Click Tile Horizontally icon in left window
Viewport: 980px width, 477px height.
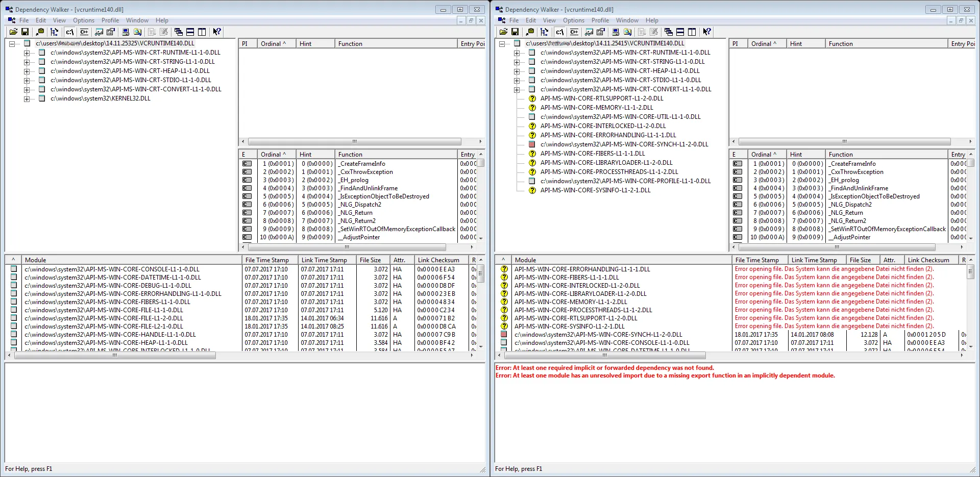190,32
